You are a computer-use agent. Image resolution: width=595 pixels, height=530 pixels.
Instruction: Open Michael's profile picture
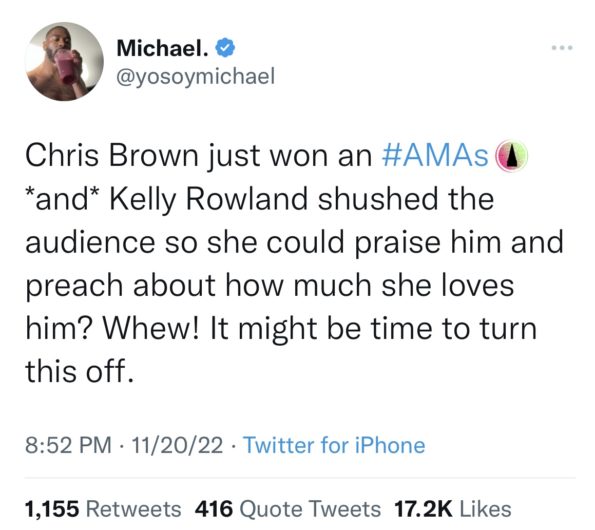(x=64, y=61)
